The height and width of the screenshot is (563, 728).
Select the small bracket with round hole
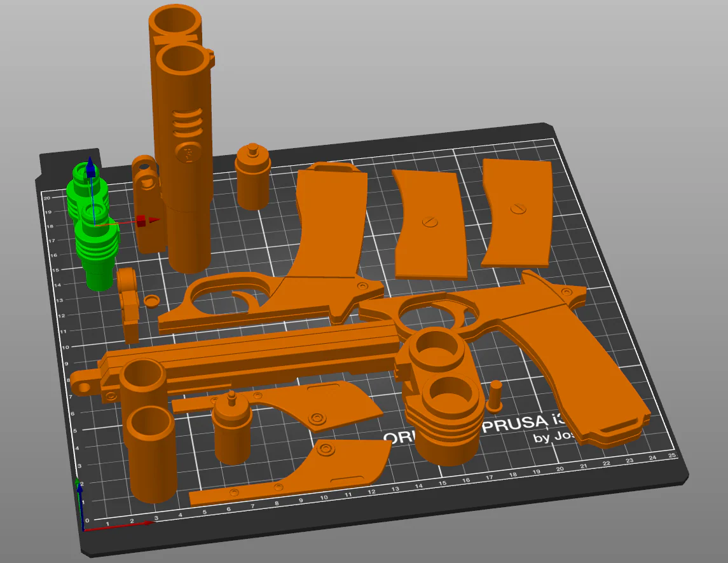pyautogui.click(x=147, y=204)
